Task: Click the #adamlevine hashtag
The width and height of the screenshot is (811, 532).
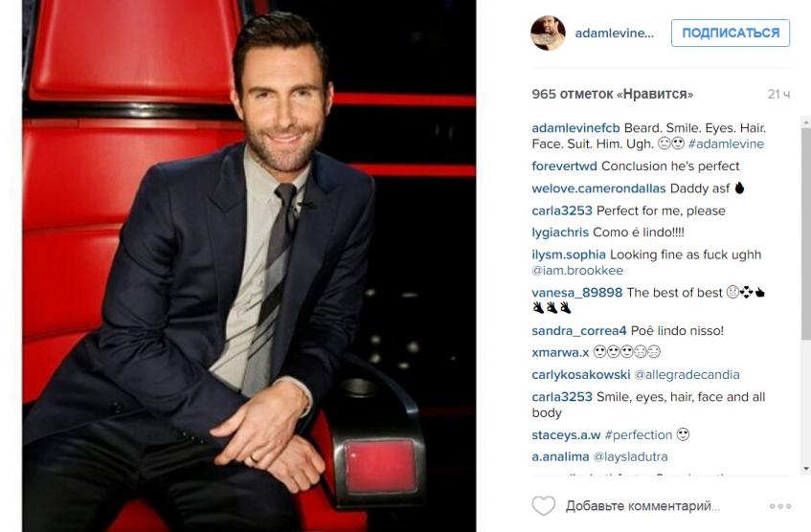Action: click(x=726, y=144)
